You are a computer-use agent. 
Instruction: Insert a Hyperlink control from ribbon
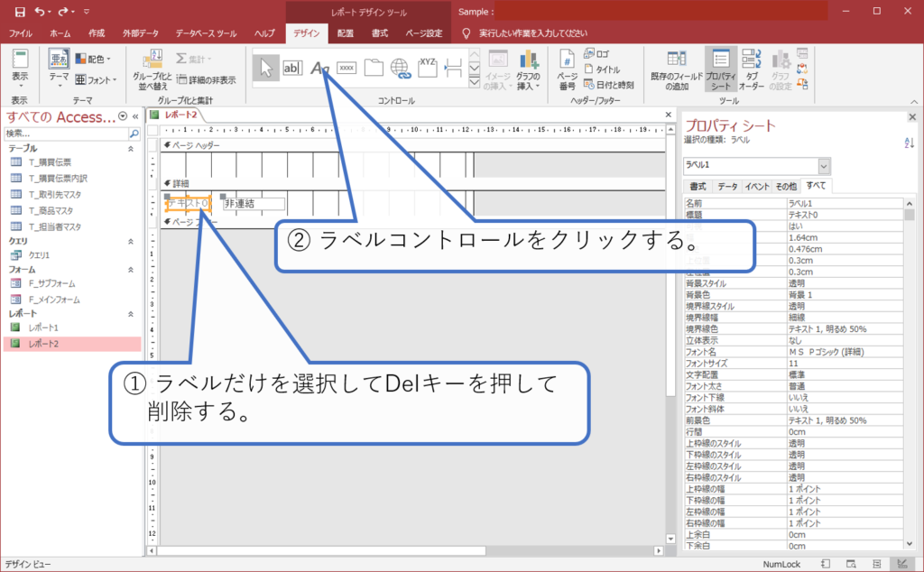point(401,68)
